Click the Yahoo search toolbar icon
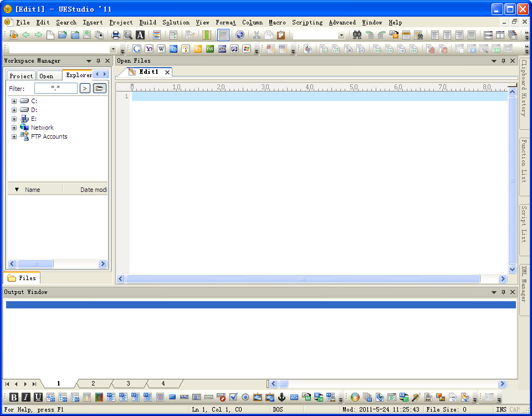This screenshot has height=416, width=532. point(149,49)
